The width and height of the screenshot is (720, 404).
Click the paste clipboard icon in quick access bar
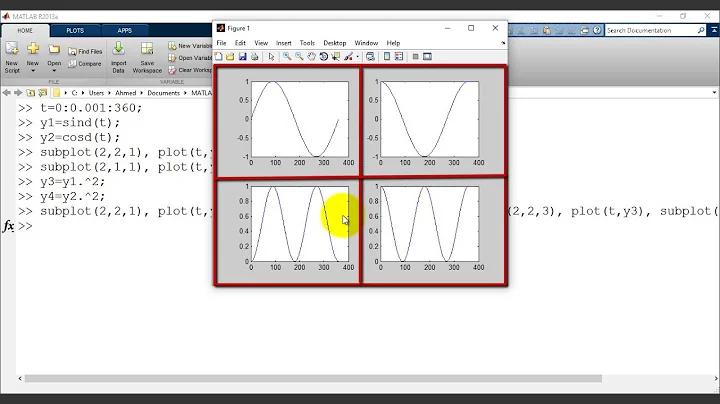tap(546, 30)
